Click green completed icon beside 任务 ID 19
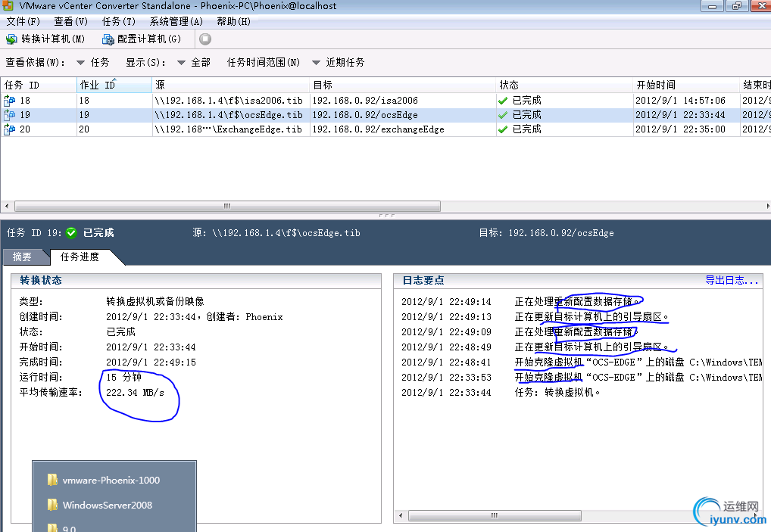The height and width of the screenshot is (532, 771). (71, 233)
